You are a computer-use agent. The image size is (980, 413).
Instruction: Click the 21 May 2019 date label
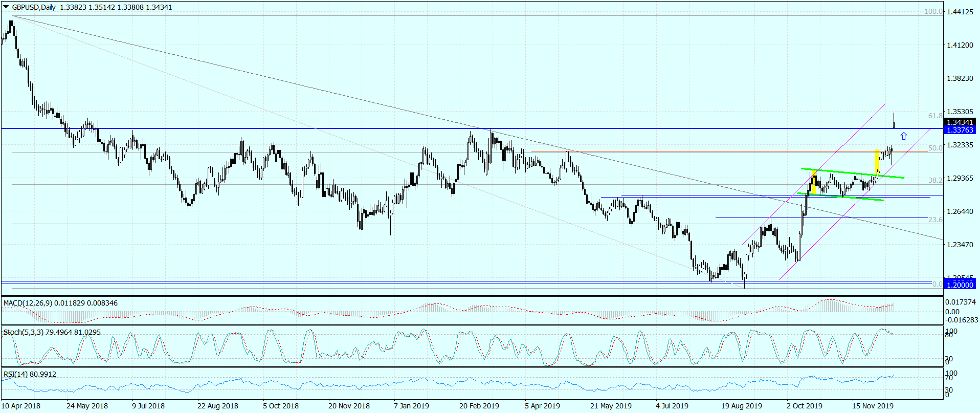(611, 406)
